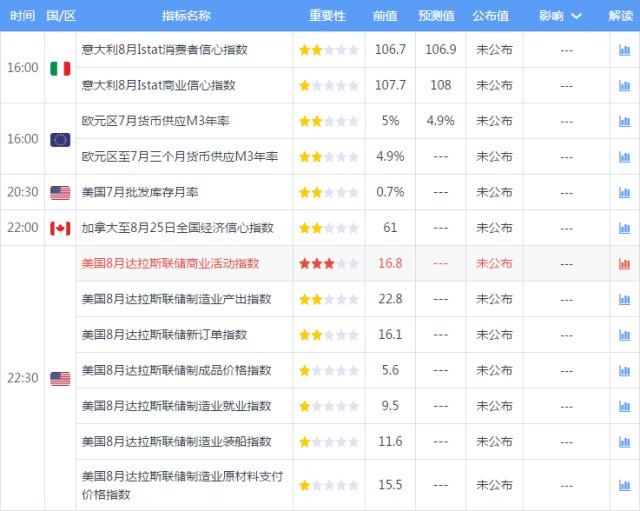Open chart for 意大利8月Istat消费者信心指数

coord(624,50)
